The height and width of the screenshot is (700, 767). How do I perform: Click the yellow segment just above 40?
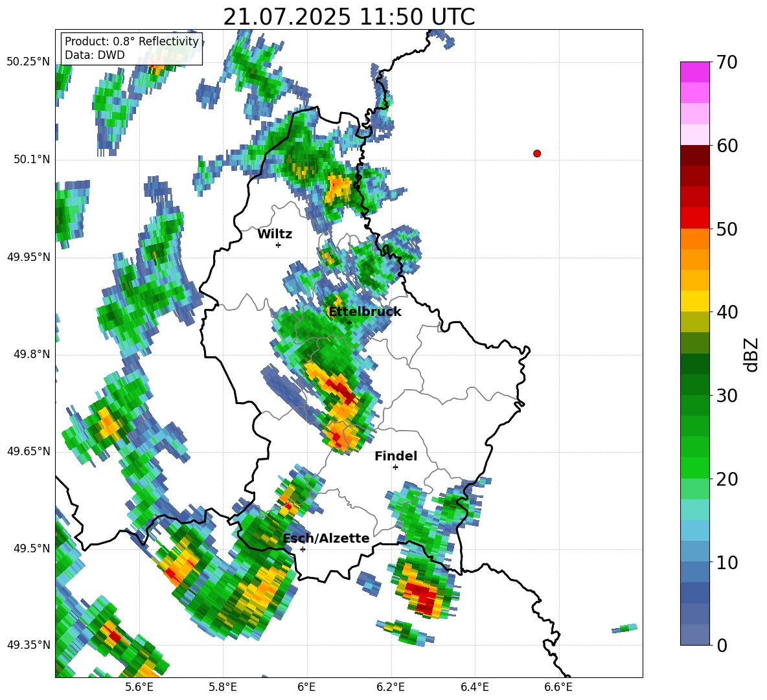[694, 301]
